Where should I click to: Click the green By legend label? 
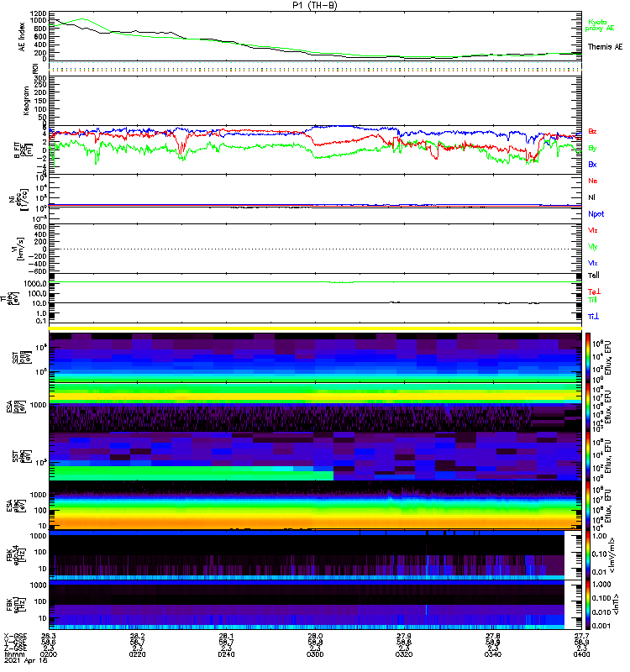[592, 149]
